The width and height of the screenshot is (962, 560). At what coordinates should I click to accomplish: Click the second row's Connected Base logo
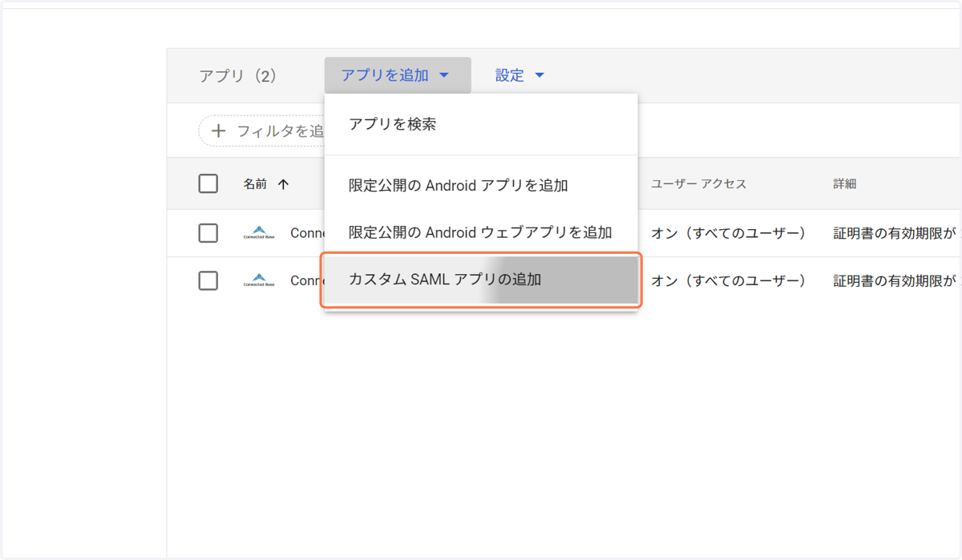[259, 281]
